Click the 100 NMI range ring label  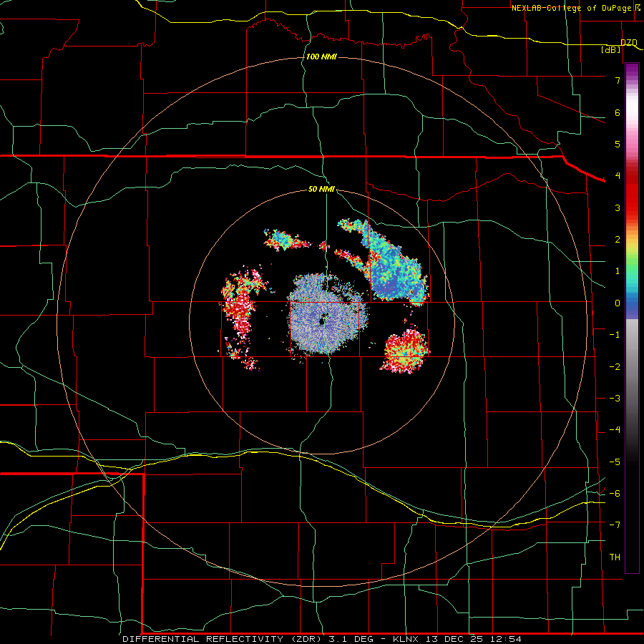click(321, 57)
